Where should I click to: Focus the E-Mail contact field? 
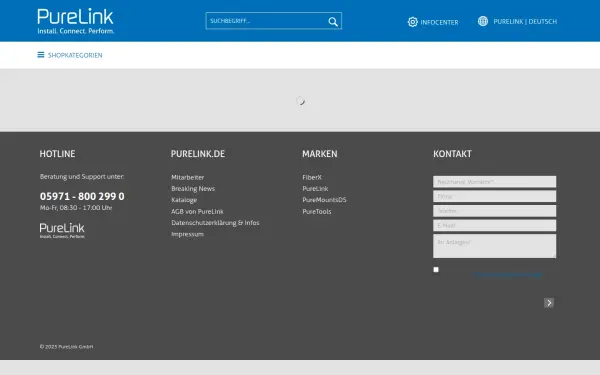click(x=494, y=225)
